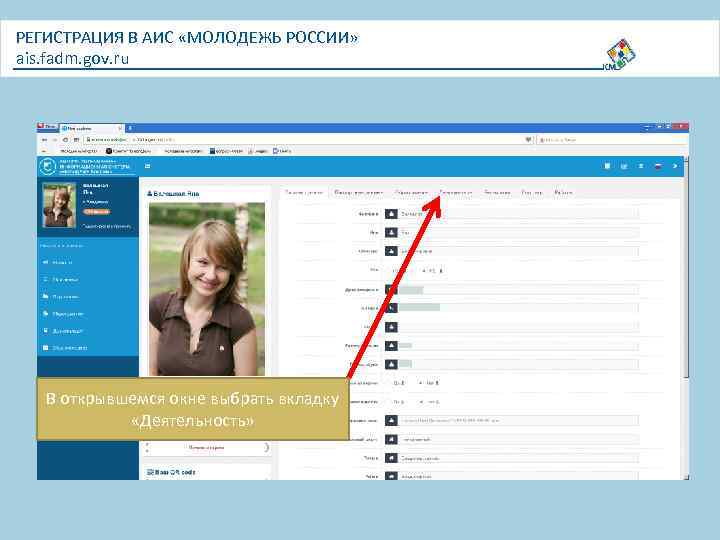The height and width of the screenshot is (540, 720).
Task: Select Да in the second yes/no row
Action: point(399,402)
